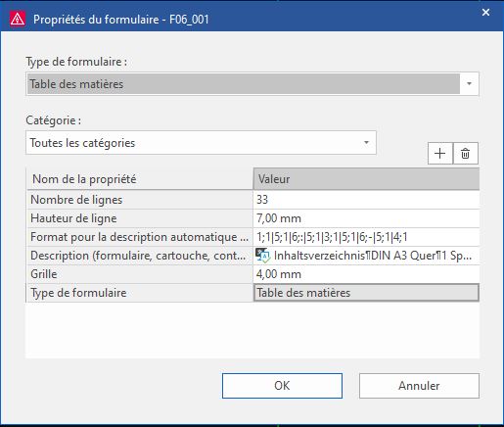The image size is (504, 427).
Task: Edit the Nombre de lignes value 33
Action: 366,200
